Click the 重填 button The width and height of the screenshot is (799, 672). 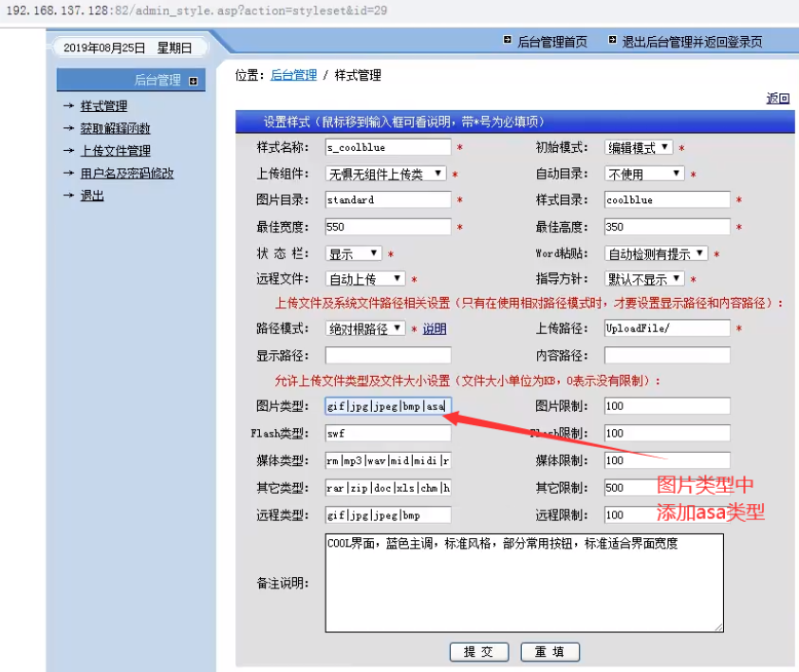pos(549,652)
